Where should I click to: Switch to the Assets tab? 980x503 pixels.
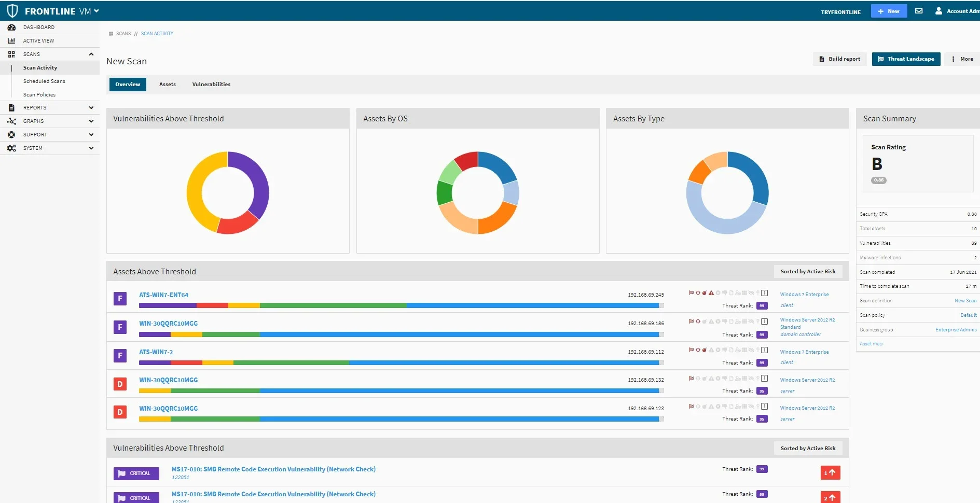point(167,85)
